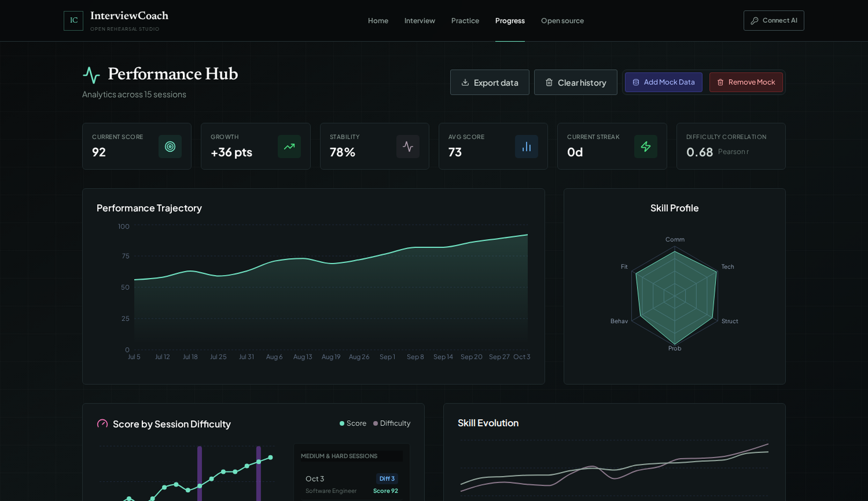The image size is (868, 501).
Task: Toggle the Difficulty legend item
Action: click(392, 423)
